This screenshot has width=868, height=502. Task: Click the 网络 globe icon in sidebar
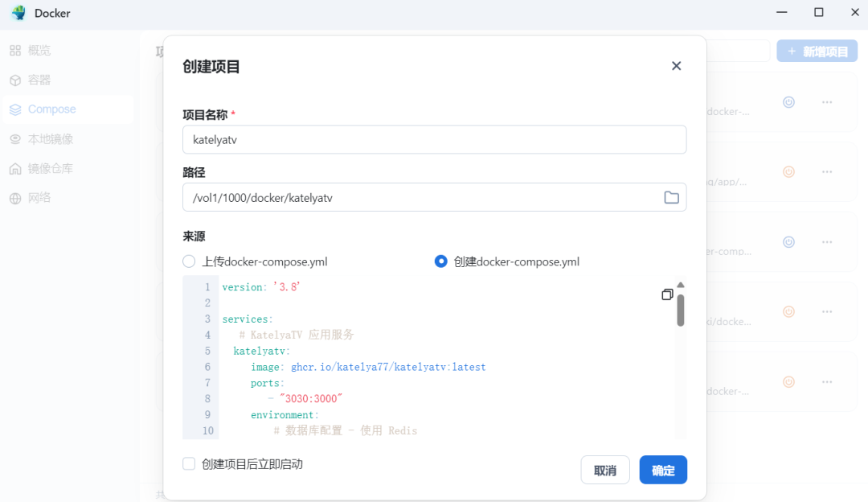[x=15, y=198]
